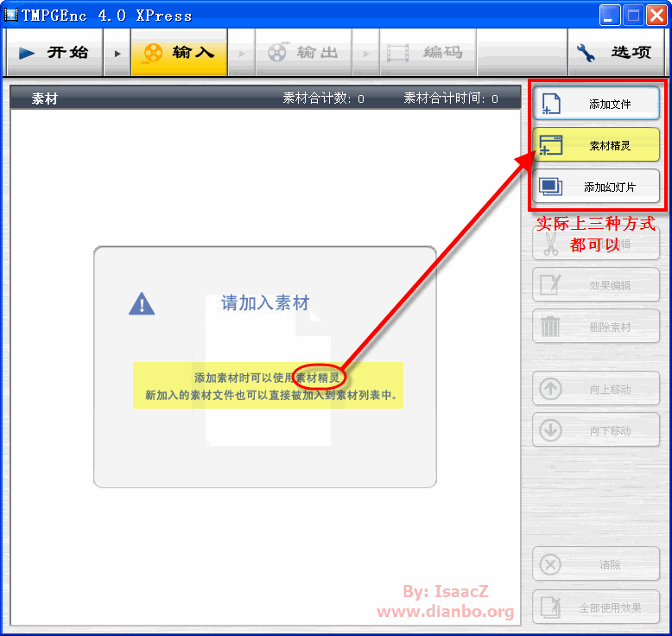Click the apply-all effects page icon
This screenshot has width=672, height=636.
point(551,607)
